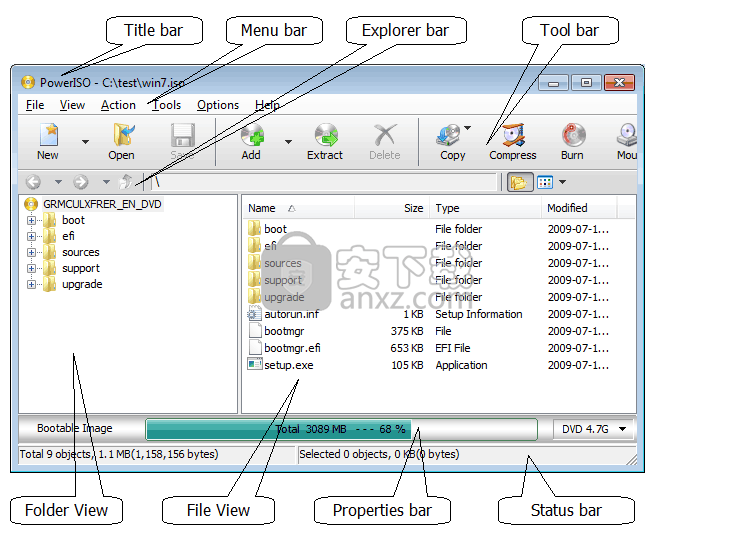Open the Options menu
The height and width of the screenshot is (546, 739).
(x=218, y=105)
